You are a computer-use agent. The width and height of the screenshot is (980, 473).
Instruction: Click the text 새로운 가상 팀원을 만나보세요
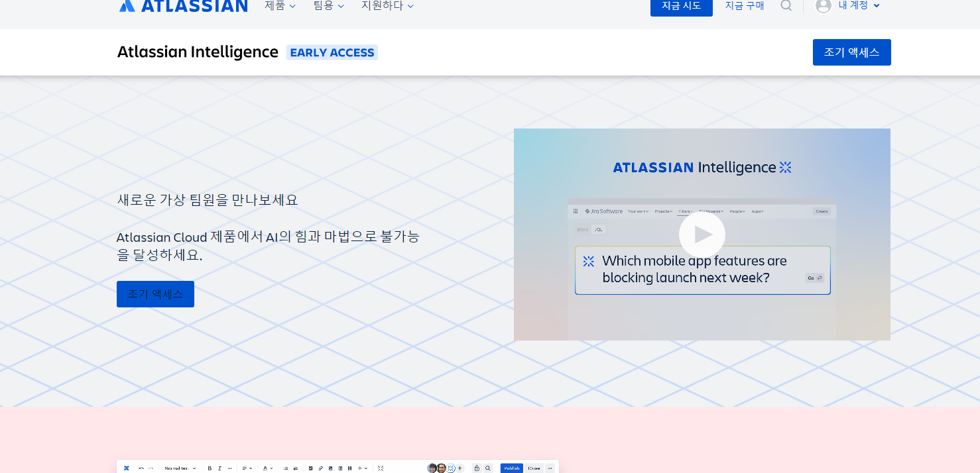click(208, 199)
